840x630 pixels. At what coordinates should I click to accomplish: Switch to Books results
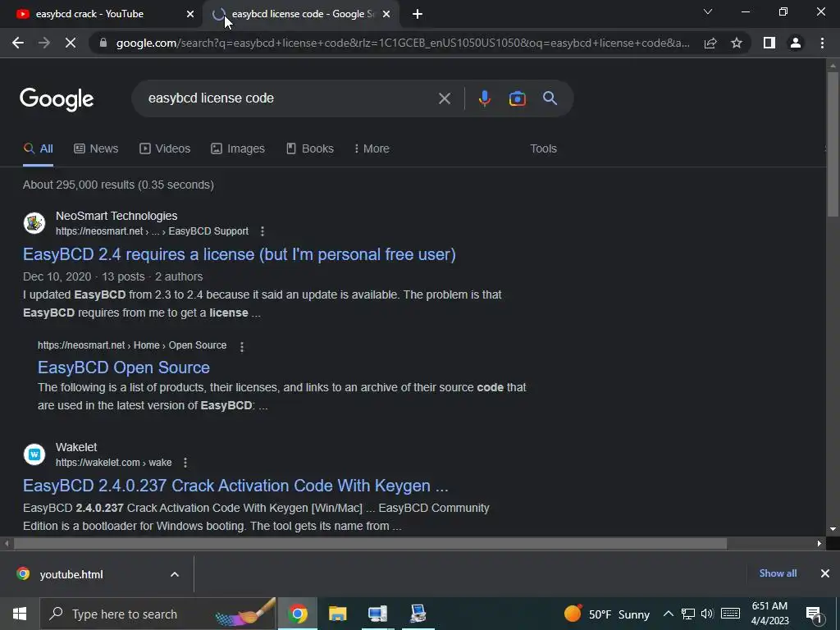click(309, 149)
